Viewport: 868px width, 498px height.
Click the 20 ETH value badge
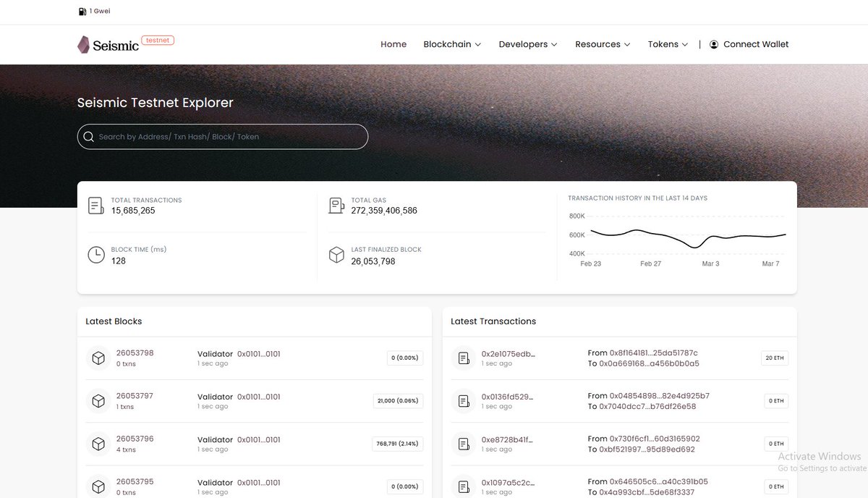click(774, 358)
